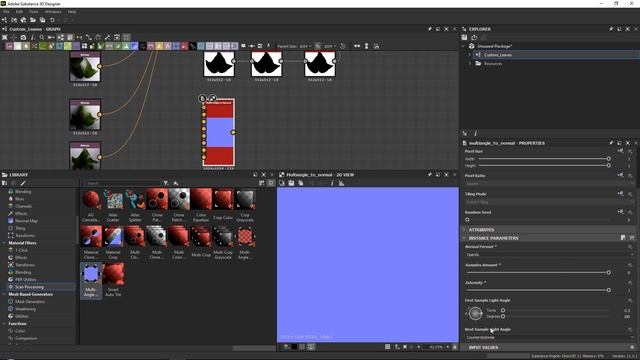Collapse the Instance Parameters section

(464, 238)
